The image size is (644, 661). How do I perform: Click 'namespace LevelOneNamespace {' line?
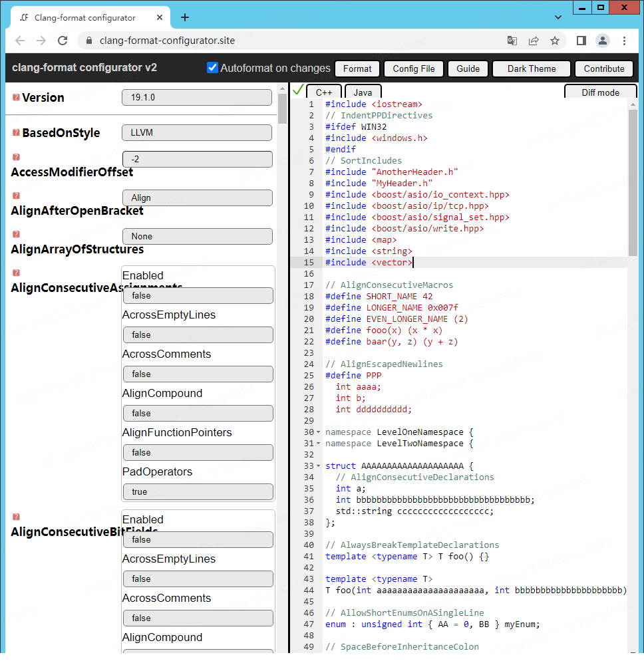399,432
